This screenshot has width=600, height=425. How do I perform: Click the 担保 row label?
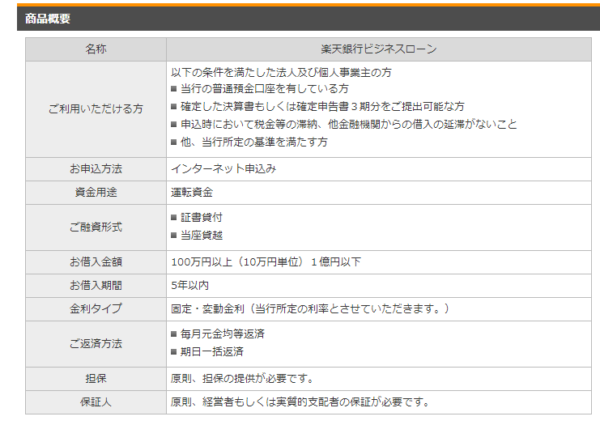coord(96,379)
